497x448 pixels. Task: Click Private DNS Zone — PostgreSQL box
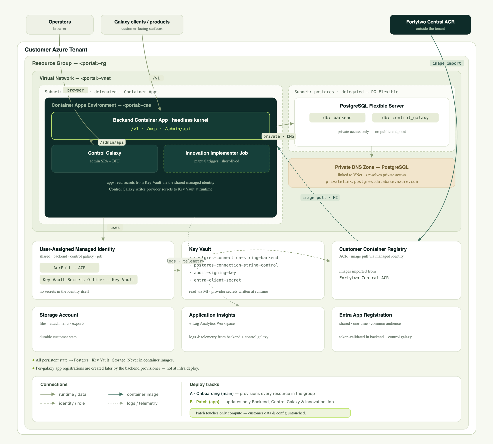pos(372,173)
